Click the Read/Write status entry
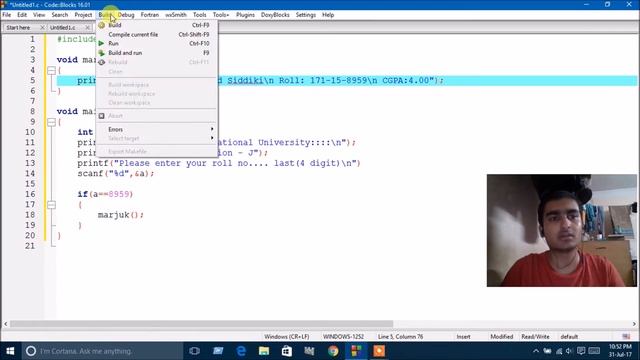This screenshot has height=360, width=640. 535,337
